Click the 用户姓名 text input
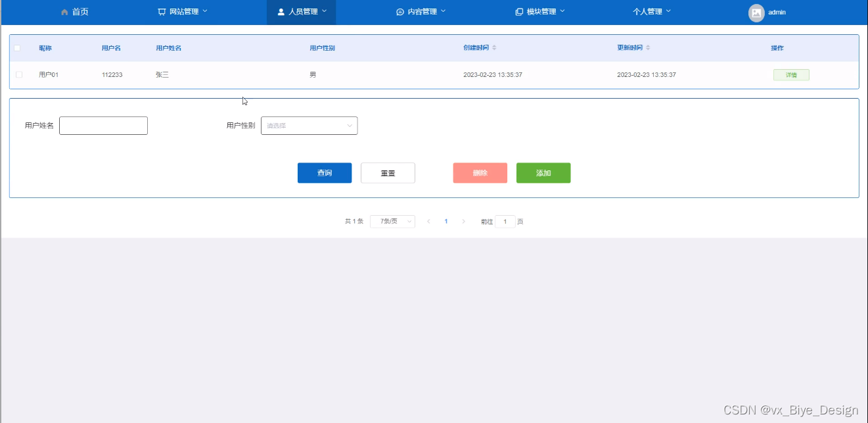Image resolution: width=868 pixels, height=423 pixels. [103, 126]
